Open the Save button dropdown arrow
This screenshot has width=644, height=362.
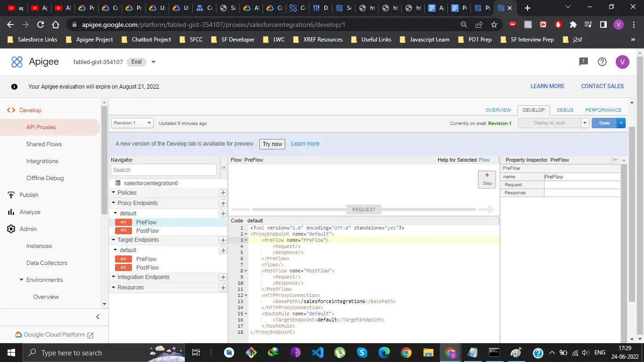coord(621,123)
